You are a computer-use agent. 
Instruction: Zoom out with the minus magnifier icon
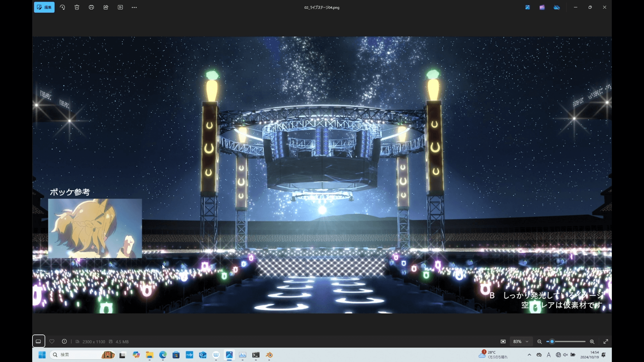(539, 342)
